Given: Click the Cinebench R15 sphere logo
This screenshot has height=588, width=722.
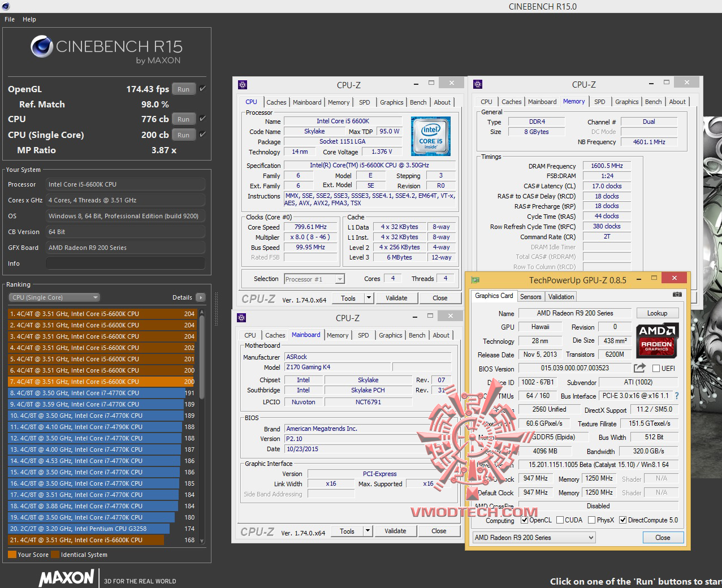Looking at the screenshot, I should pos(42,47).
